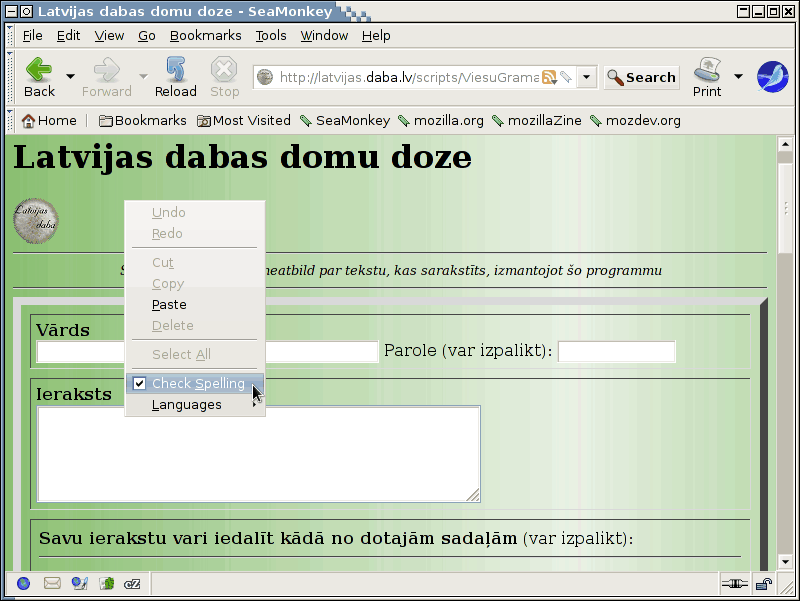The image size is (800, 601).
Task: Click the vertical scrollbar up arrow
Action: [x=785, y=145]
